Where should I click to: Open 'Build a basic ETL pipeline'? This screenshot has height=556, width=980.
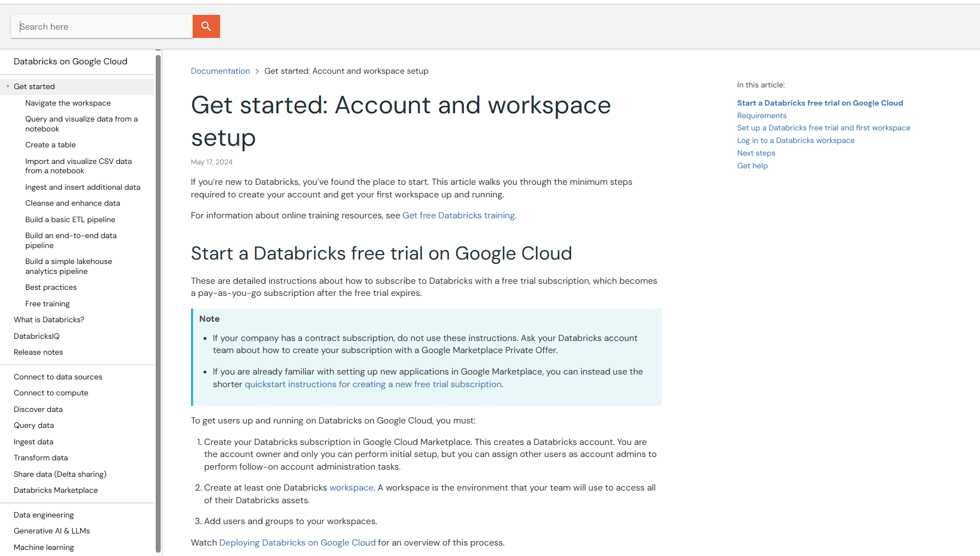tap(70, 220)
